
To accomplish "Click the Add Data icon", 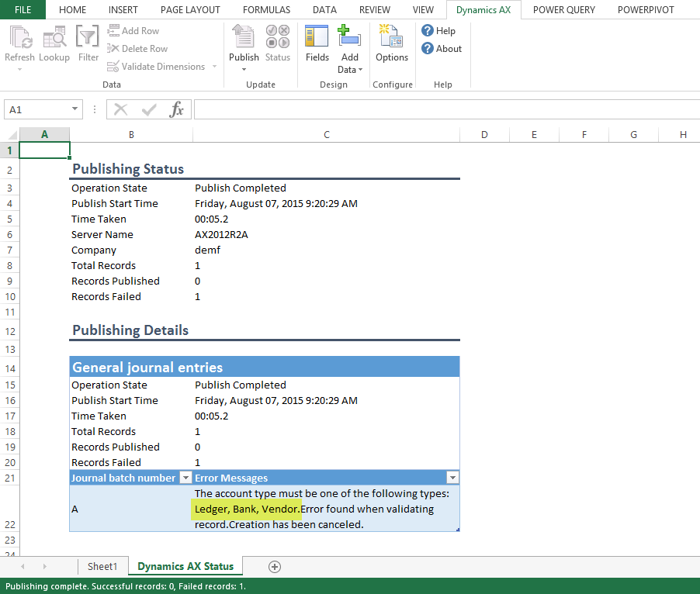I will point(350,39).
